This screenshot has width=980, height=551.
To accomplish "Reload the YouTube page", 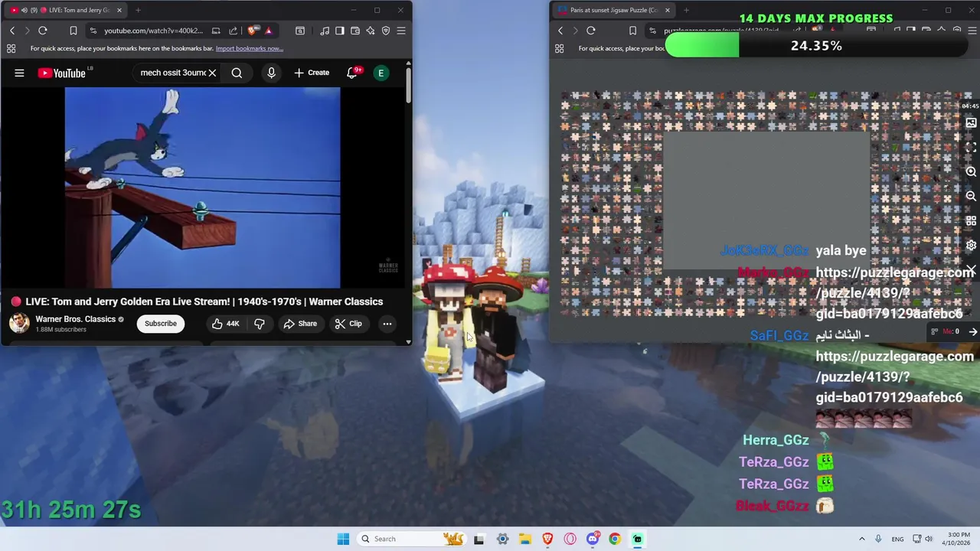I will pyautogui.click(x=43, y=31).
